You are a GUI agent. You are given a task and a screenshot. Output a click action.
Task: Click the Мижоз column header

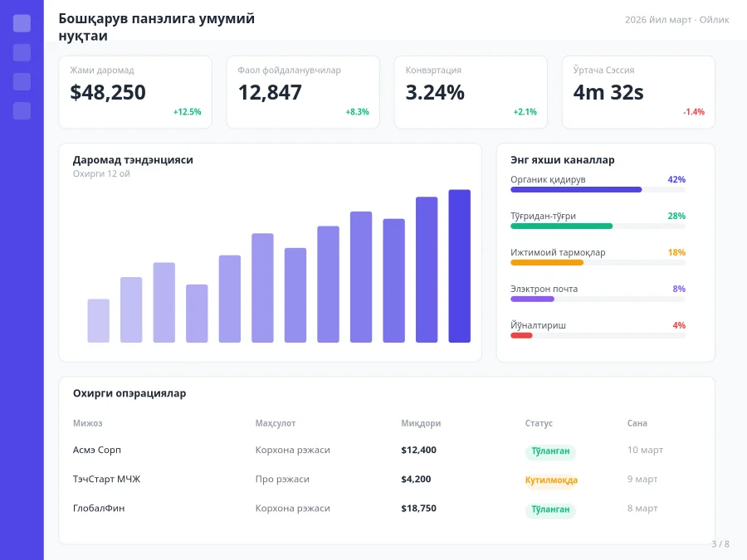88,423
